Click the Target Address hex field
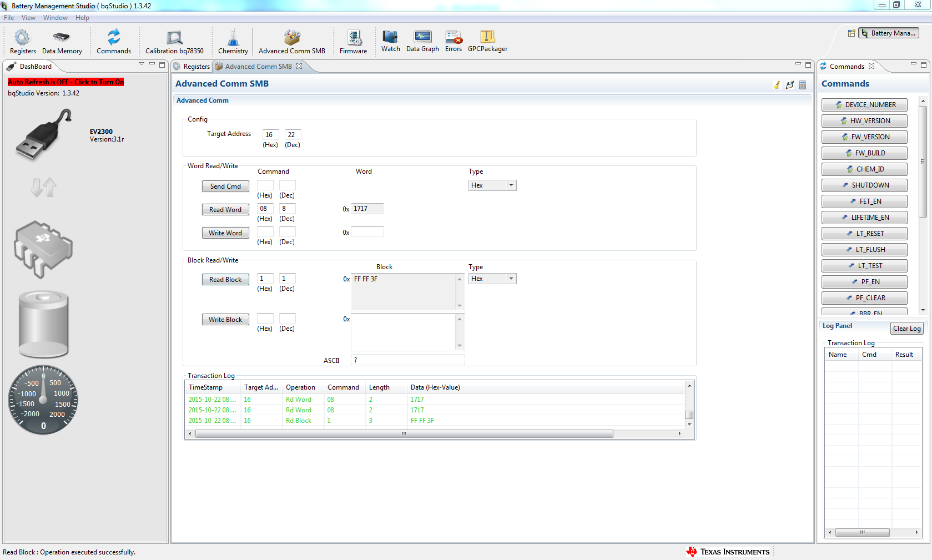The height and width of the screenshot is (560, 932). pyautogui.click(x=270, y=135)
